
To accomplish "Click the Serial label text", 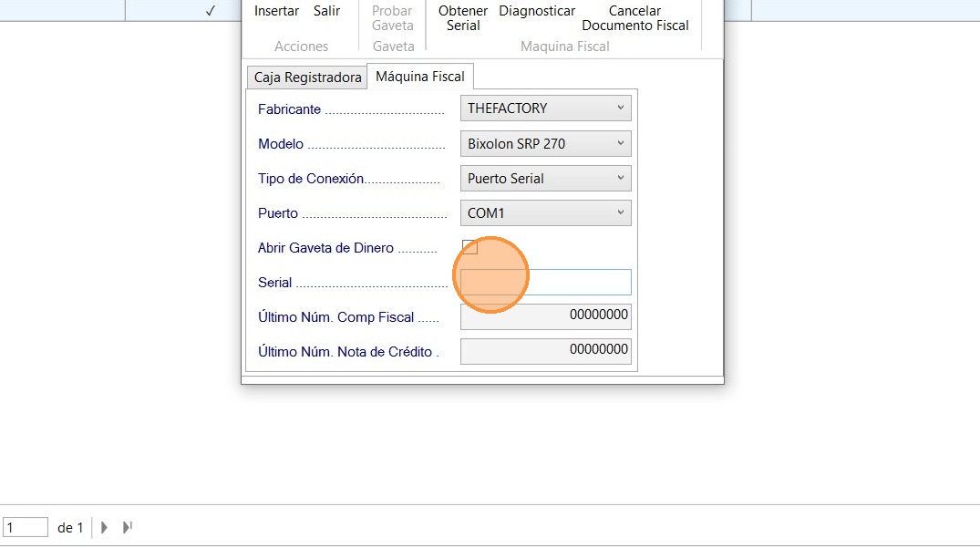I will pos(275,283).
